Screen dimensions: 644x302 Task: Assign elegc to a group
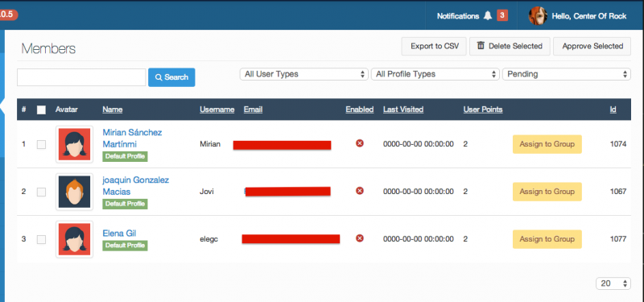547,239
